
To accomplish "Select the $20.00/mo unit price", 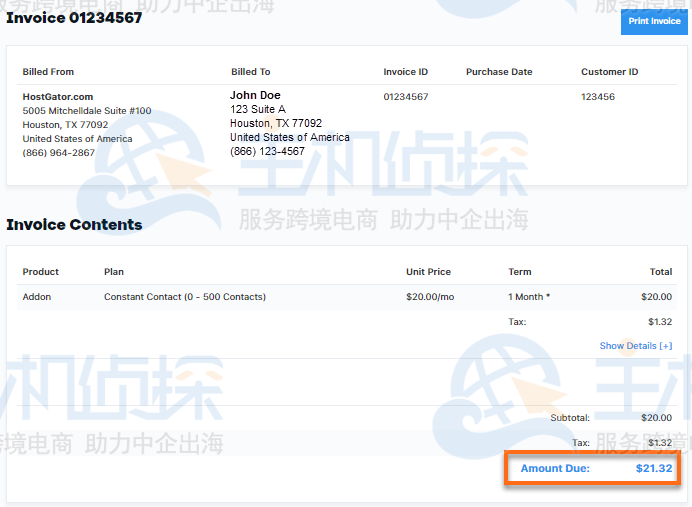I will 430,297.
